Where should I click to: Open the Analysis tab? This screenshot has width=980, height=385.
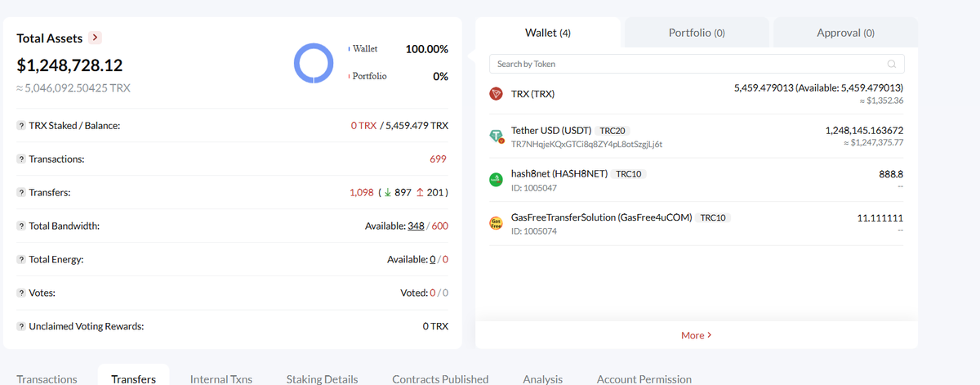pyautogui.click(x=543, y=378)
